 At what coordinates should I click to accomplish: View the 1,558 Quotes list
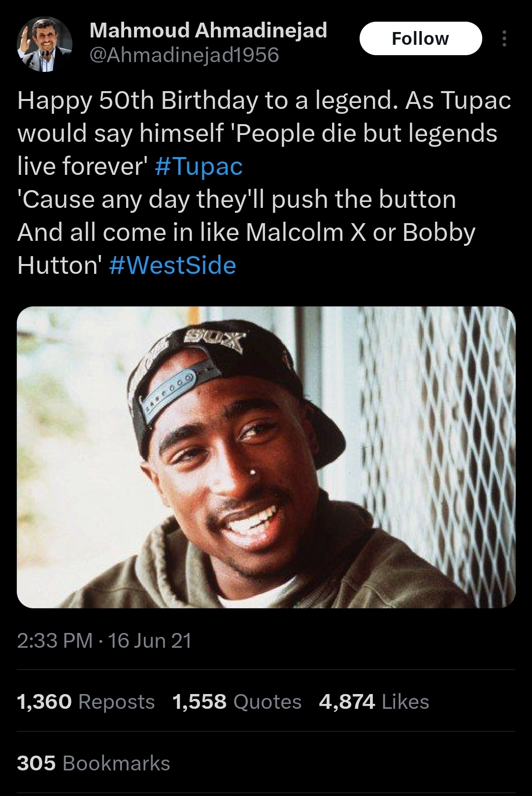(x=237, y=701)
